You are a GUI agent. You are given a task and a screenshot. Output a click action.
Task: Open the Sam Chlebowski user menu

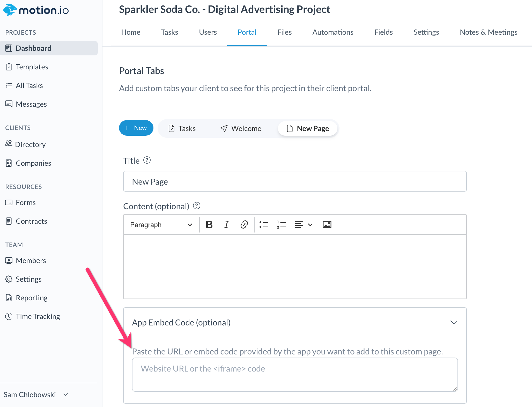(36, 395)
